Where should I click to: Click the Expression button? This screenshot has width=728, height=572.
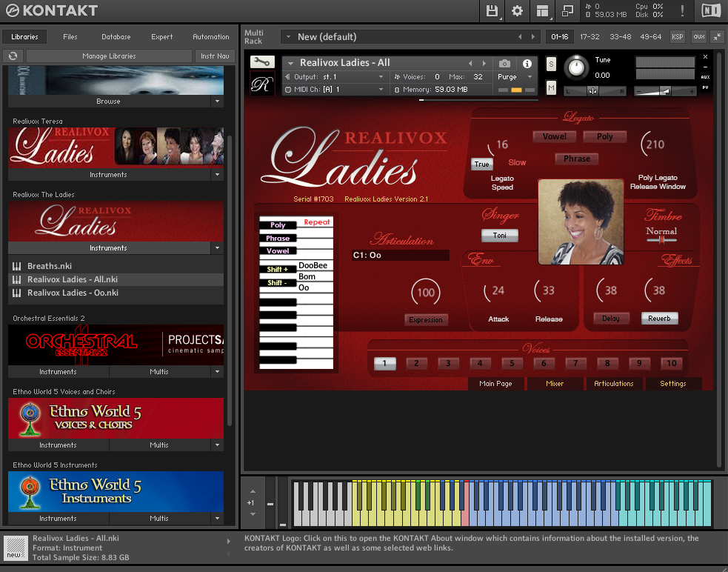426,319
